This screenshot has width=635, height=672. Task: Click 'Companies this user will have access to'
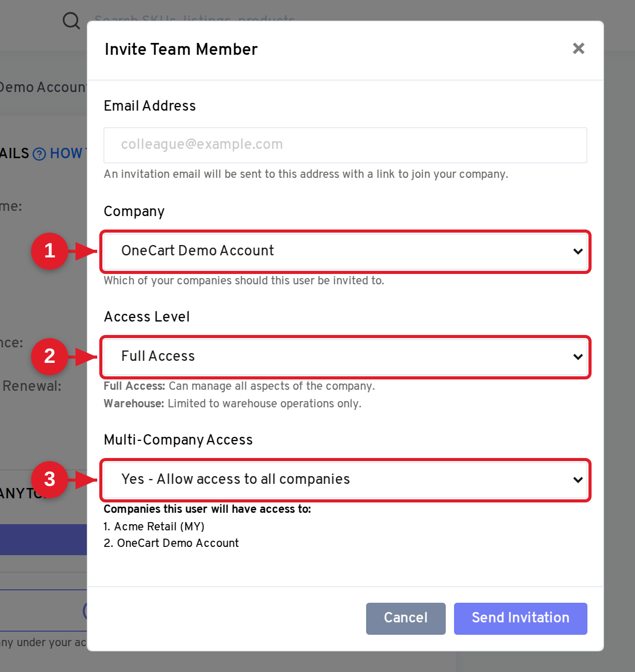pyautogui.click(x=207, y=509)
